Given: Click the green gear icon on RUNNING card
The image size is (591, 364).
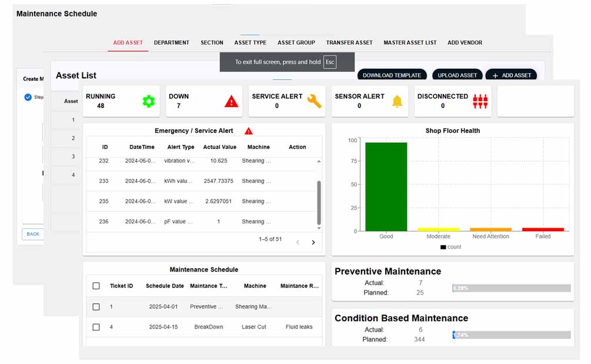Looking at the screenshot, I should pyautogui.click(x=149, y=101).
